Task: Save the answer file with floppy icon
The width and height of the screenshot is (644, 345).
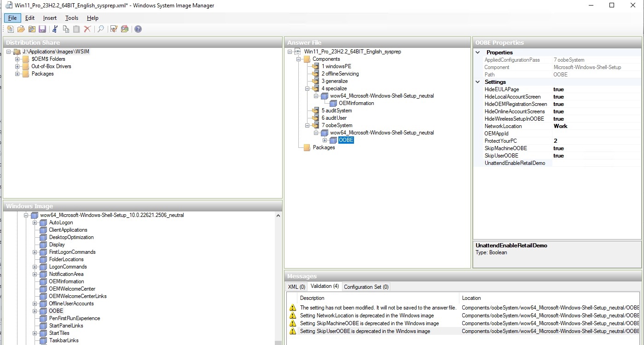Action: point(42,29)
